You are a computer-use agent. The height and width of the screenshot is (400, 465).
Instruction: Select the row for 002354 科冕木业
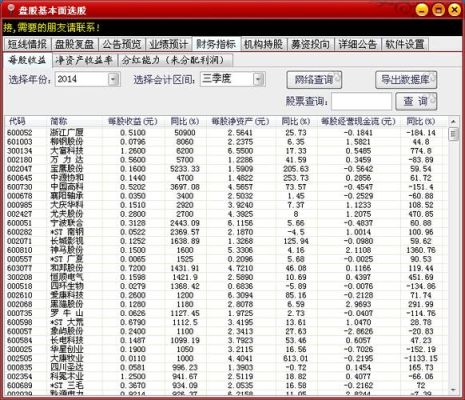click(226, 376)
